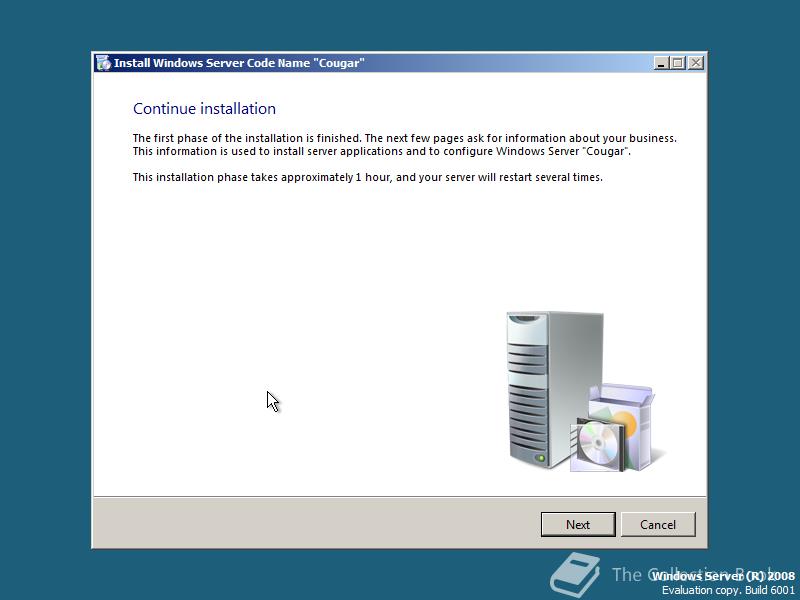Screen dimensions: 800x600
Task: Minimize the installer window
Action: point(661,63)
